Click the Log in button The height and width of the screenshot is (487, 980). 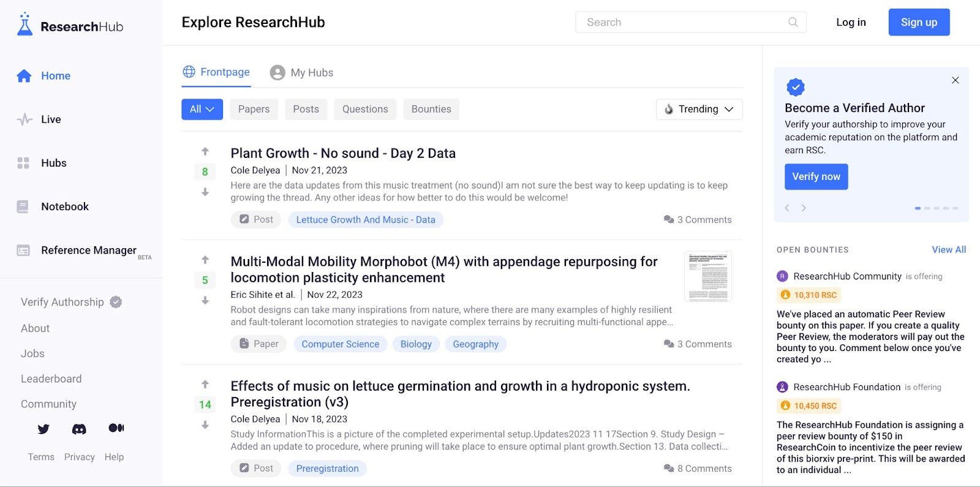click(x=851, y=22)
